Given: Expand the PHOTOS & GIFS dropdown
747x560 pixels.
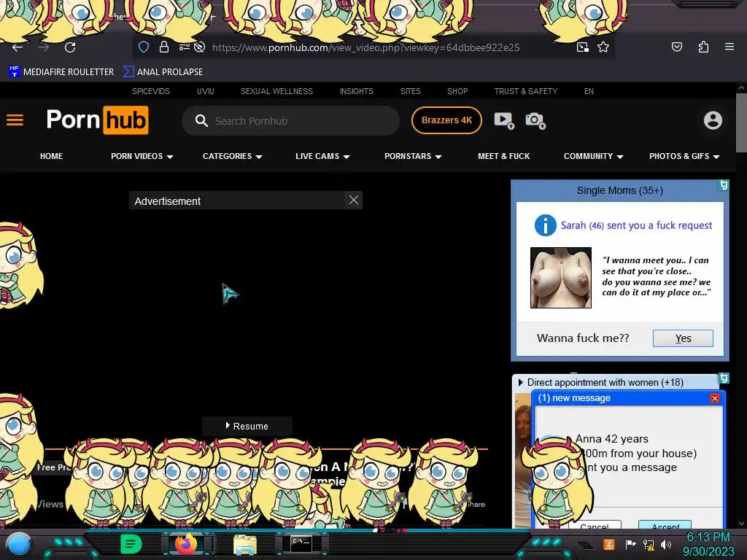Looking at the screenshot, I should pos(684,156).
